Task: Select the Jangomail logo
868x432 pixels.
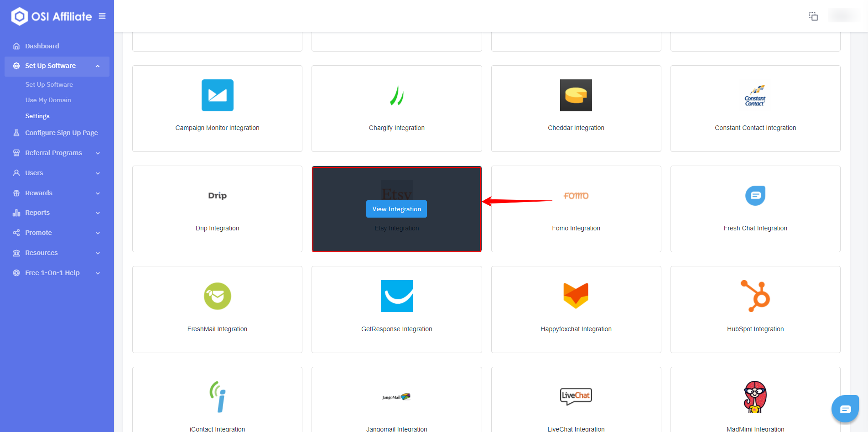Action: click(x=397, y=397)
